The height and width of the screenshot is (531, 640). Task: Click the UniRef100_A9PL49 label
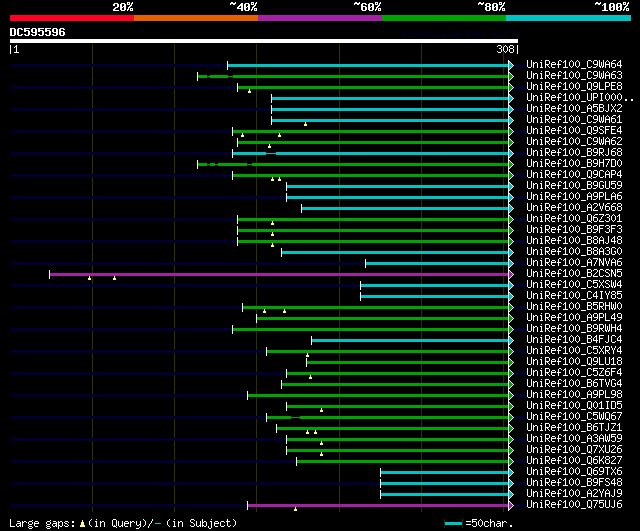[x=574, y=318]
